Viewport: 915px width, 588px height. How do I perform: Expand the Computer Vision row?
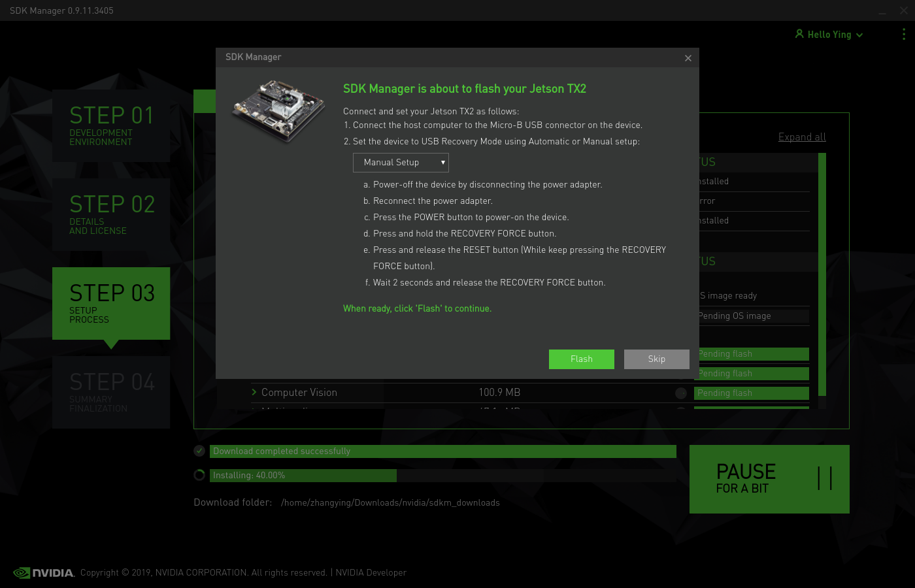tap(254, 392)
